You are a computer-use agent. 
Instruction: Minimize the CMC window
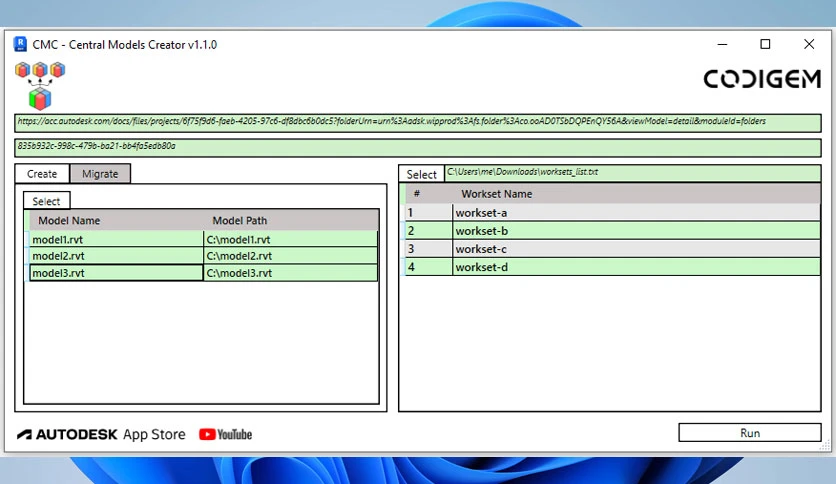pyautogui.click(x=722, y=44)
